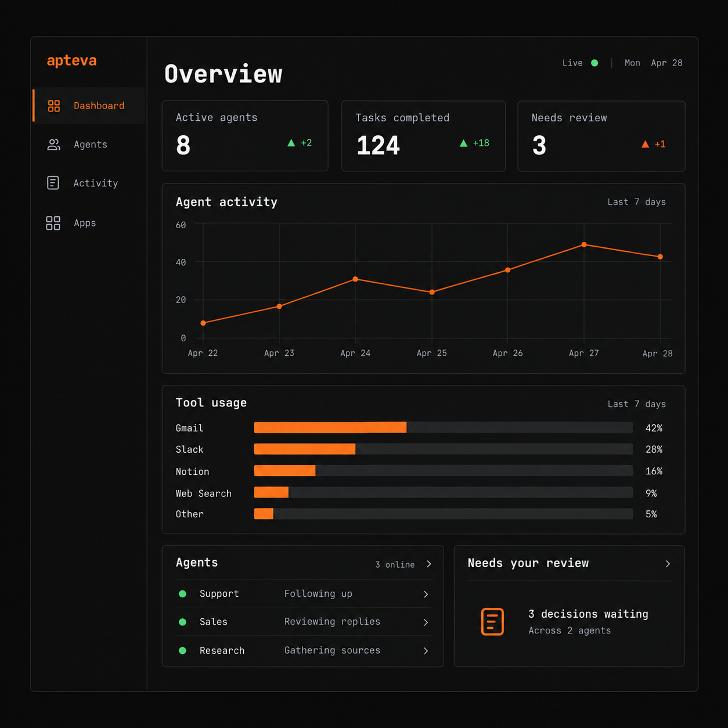Click green triangle beside +2 in Active agents
Image resolution: width=728 pixels, height=728 pixels.
(x=291, y=143)
